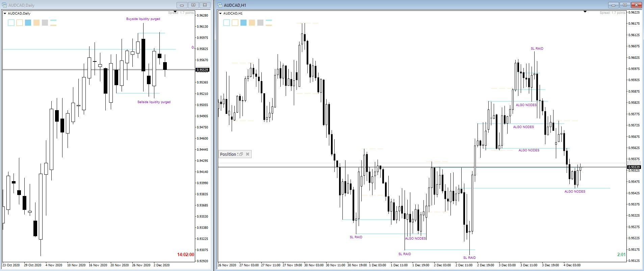Screen dimensions: 644x271
Task: Click Spread: 1.7 points in the H1 chart
Action: coord(613,13)
